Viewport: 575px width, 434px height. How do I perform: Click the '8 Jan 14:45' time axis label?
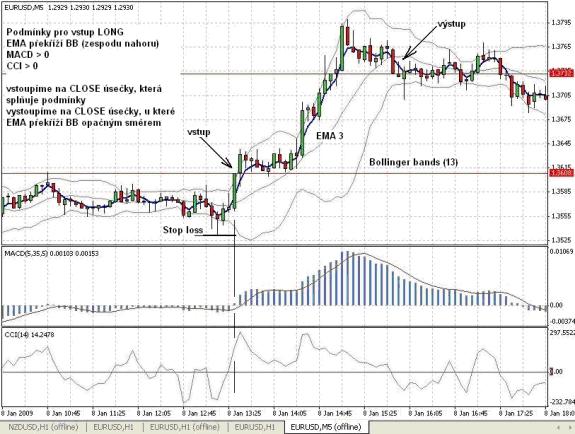pos(336,413)
